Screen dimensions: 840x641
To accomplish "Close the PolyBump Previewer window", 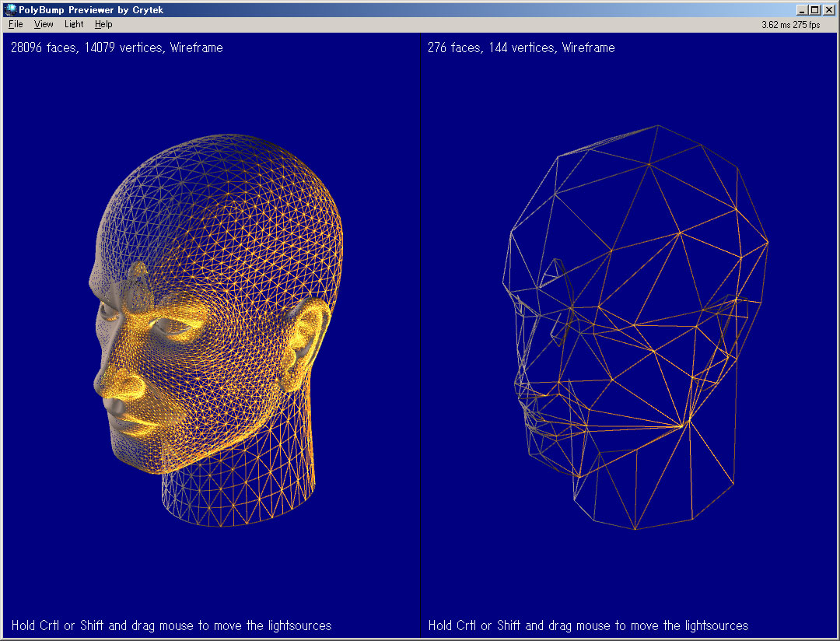I will (x=829, y=10).
